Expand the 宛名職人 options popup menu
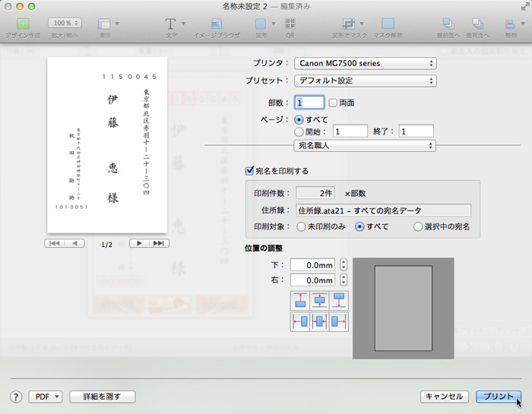This screenshot has width=532, height=414. (364, 145)
